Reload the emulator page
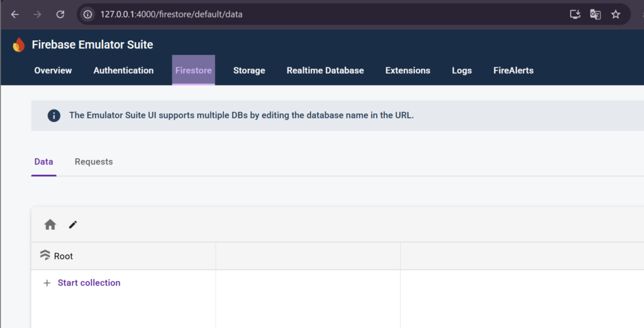The height and width of the screenshot is (328, 644). pos(60,14)
